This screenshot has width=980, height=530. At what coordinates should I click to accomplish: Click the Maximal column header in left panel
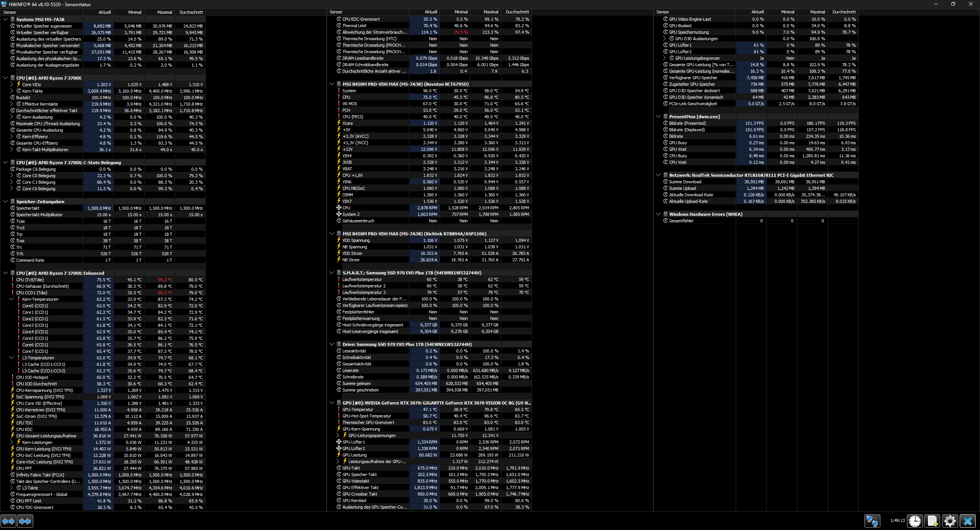coord(165,12)
